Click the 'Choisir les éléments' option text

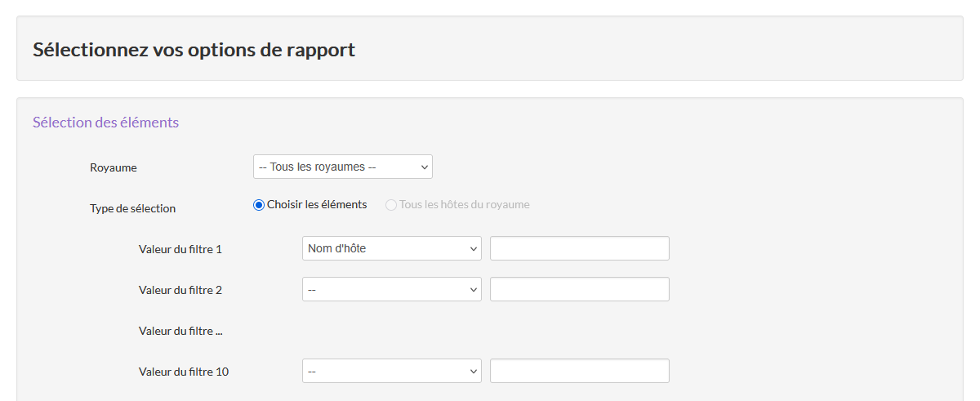pyautogui.click(x=317, y=204)
